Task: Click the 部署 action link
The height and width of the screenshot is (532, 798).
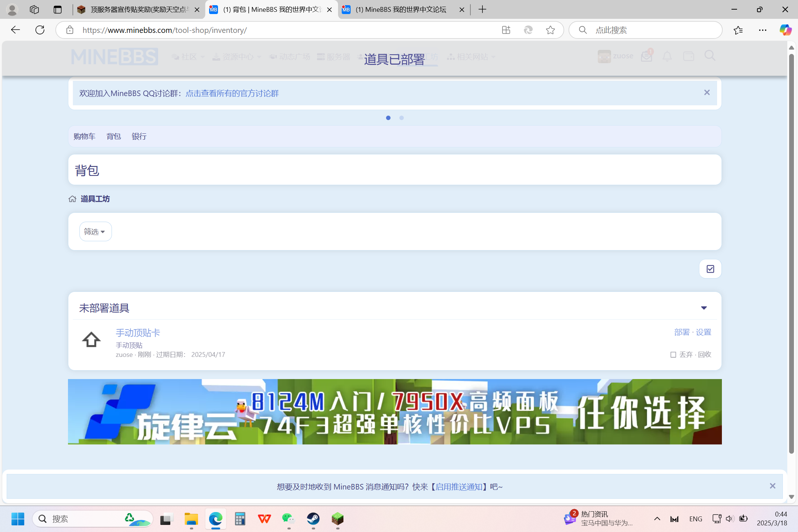Action: 682,332
